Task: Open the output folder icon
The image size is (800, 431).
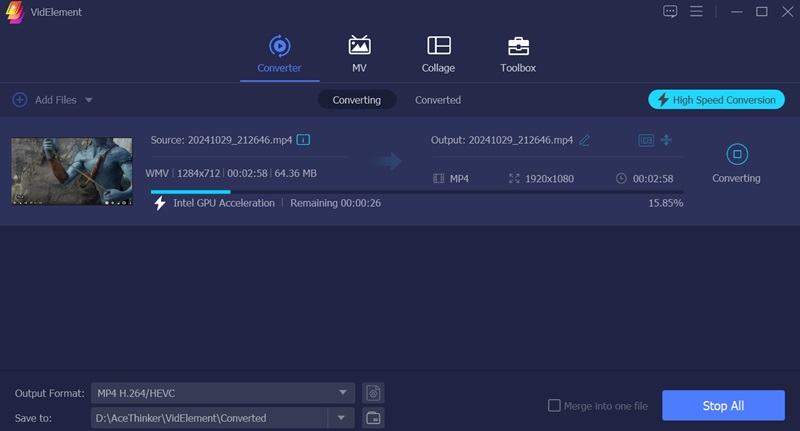Action: 373,418
